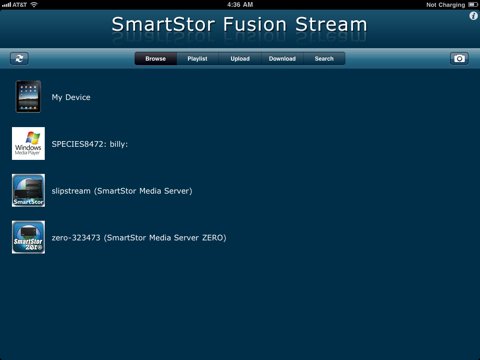Viewport: 480px width, 360px height.
Task: Open the Windows Media Player icon
Action: 28,143
